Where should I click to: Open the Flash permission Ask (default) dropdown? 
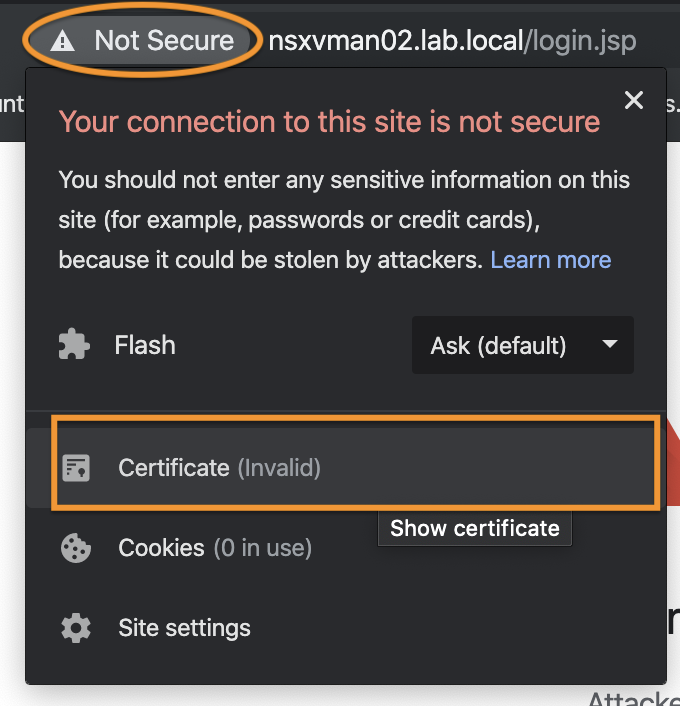(x=522, y=345)
